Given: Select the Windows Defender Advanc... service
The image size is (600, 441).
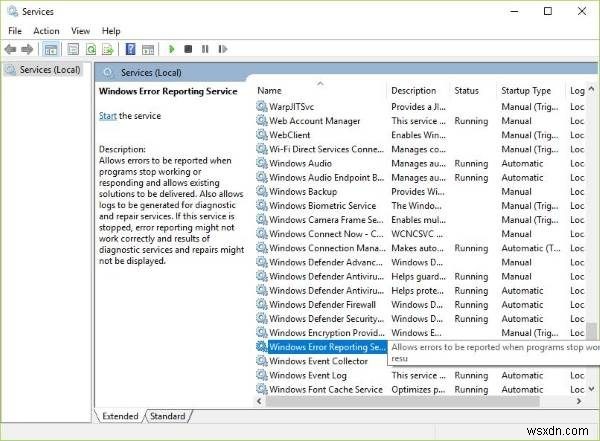Looking at the screenshot, I should tap(326, 262).
